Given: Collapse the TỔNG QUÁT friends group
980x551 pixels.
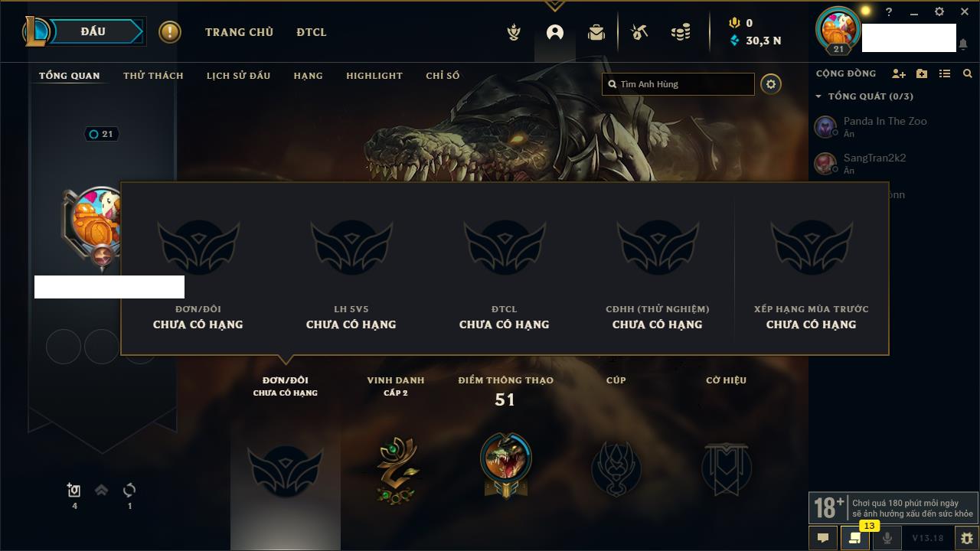Looking at the screenshot, I should [818, 96].
